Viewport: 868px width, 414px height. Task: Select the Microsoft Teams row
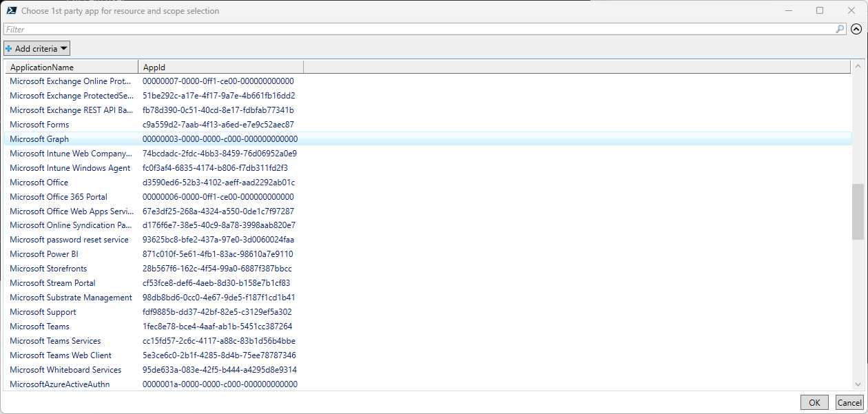pyautogui.click(x=39, y=327)
